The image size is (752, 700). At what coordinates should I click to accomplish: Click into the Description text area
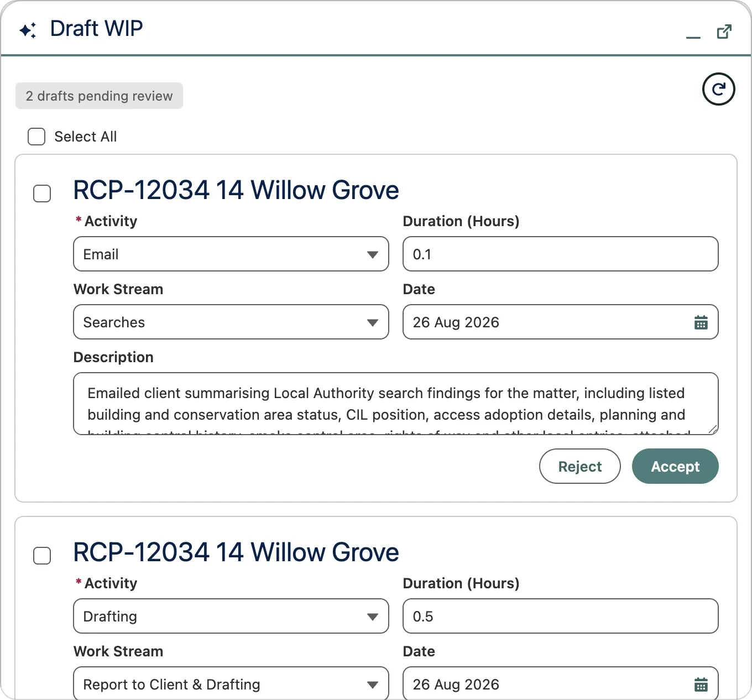(x=396, y=404)
